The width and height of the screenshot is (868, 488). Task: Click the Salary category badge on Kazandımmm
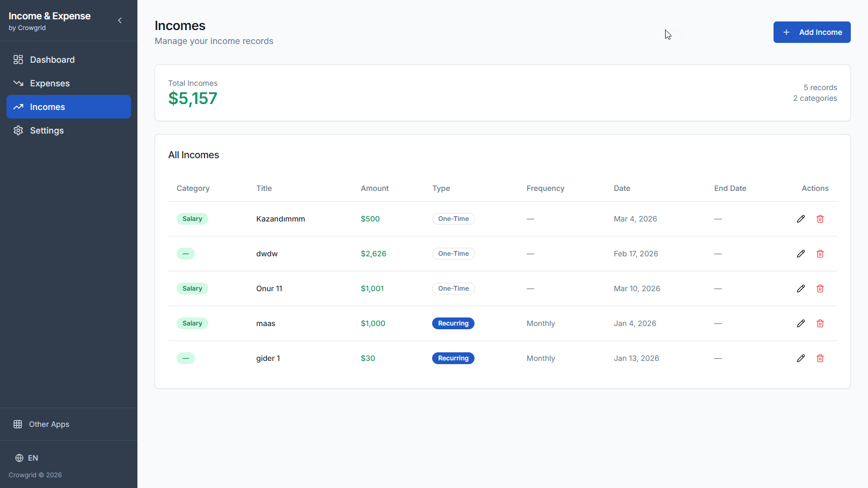pyautogui.click(x=192, y=219)
